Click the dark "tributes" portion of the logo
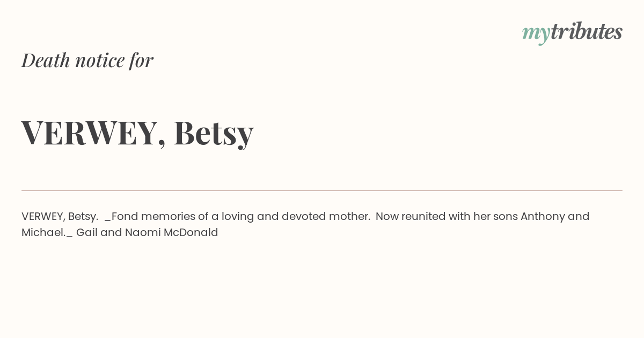 coord(587,31)
